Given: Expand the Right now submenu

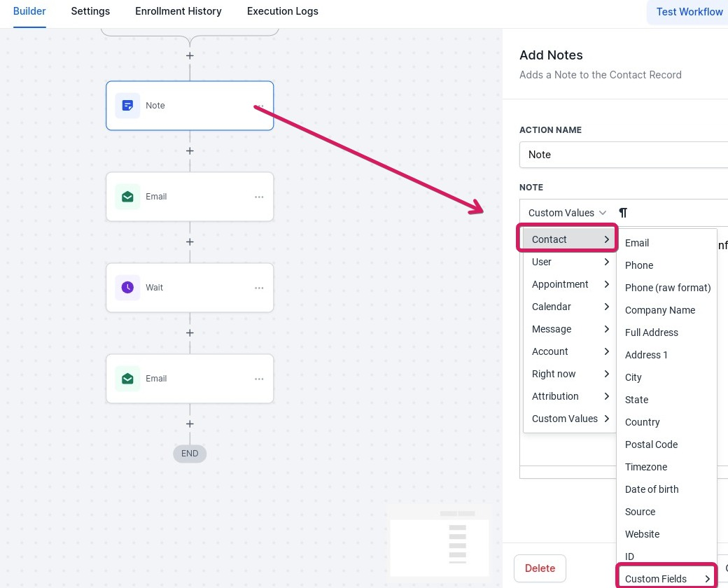Looking at the screenshot, I should (x=569, y=374).
